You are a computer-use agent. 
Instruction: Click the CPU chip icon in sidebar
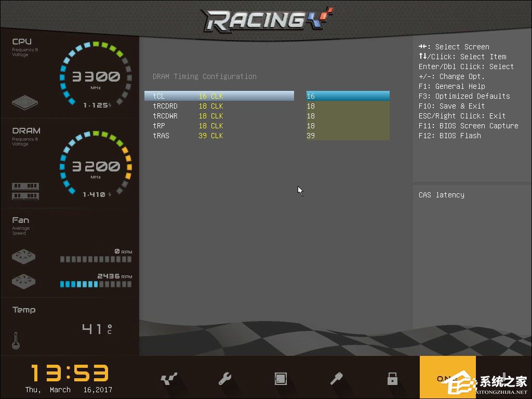(x=25, y=101)
